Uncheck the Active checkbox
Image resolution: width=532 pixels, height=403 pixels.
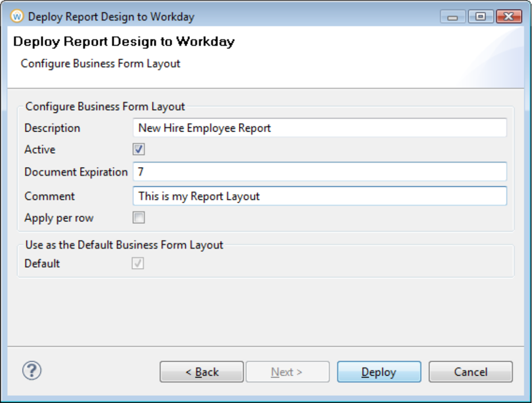[138, 149]
